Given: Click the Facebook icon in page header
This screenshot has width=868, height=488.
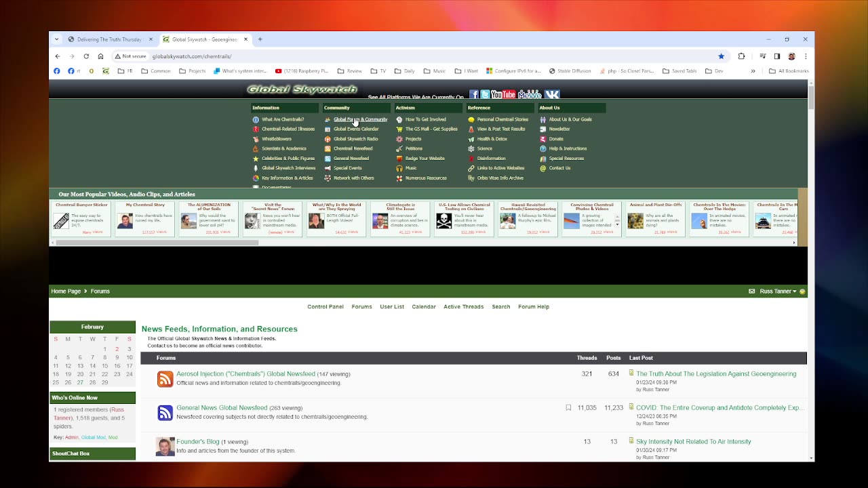Looking at the screenshot, I should pos(474,94).
